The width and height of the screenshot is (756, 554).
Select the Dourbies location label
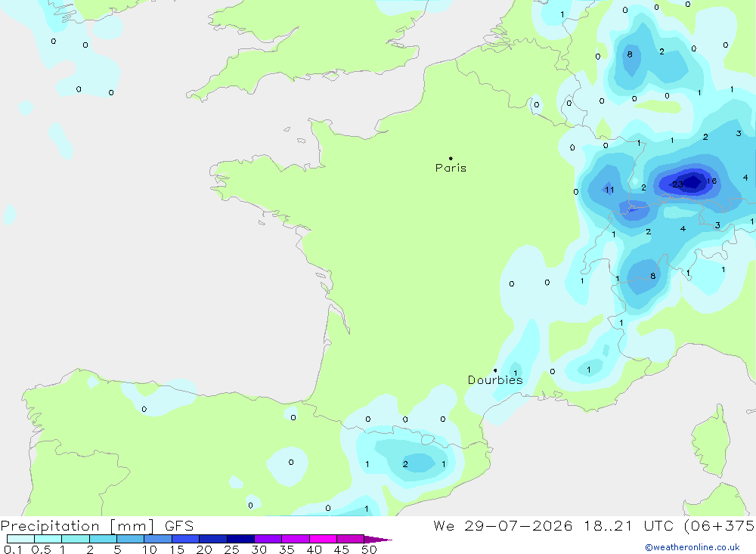tap(495, 380)
